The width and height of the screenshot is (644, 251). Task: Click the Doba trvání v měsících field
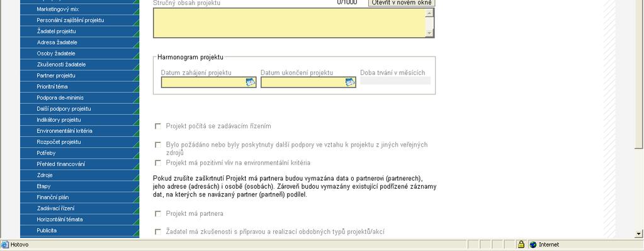tap(395, 81)
